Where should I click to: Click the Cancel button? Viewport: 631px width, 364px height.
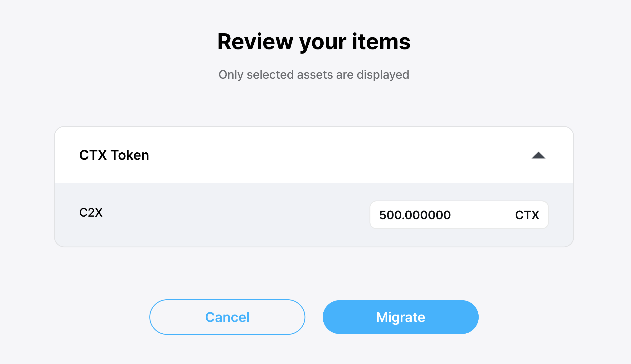(227, 317)
